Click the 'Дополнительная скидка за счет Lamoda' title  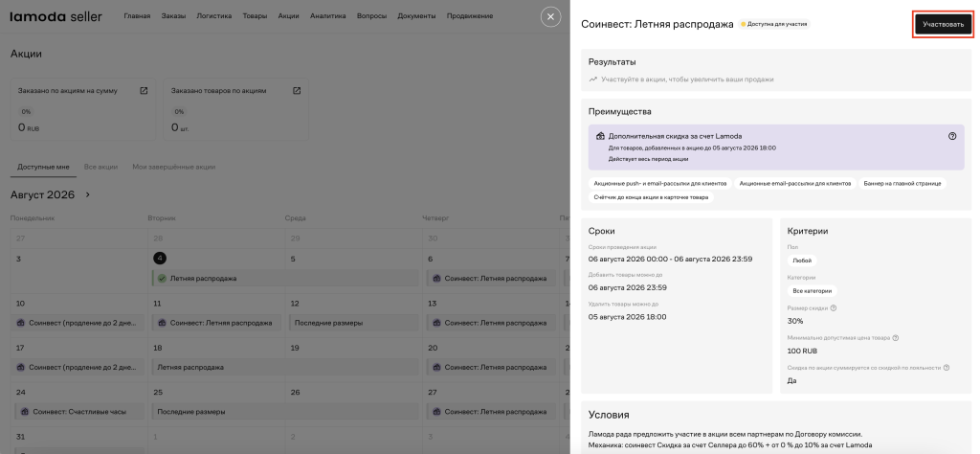675,136
